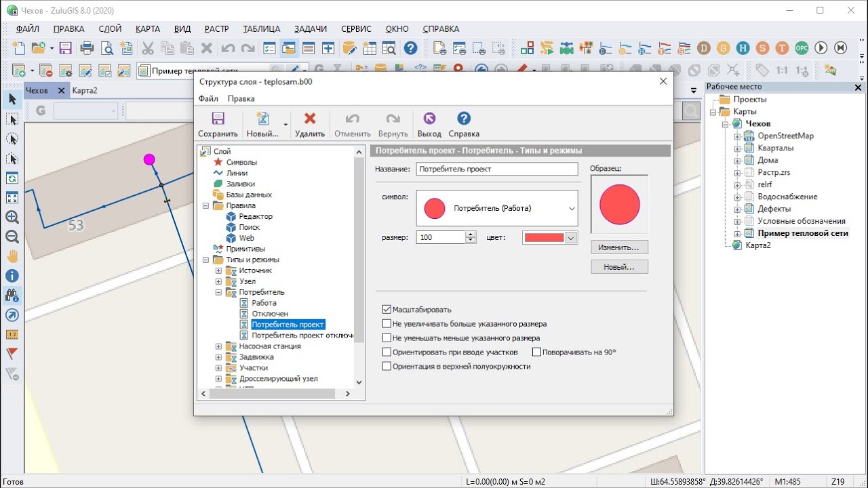Select the Базы данных tree item
868x488 pixels.
click(x=249, y=195)
